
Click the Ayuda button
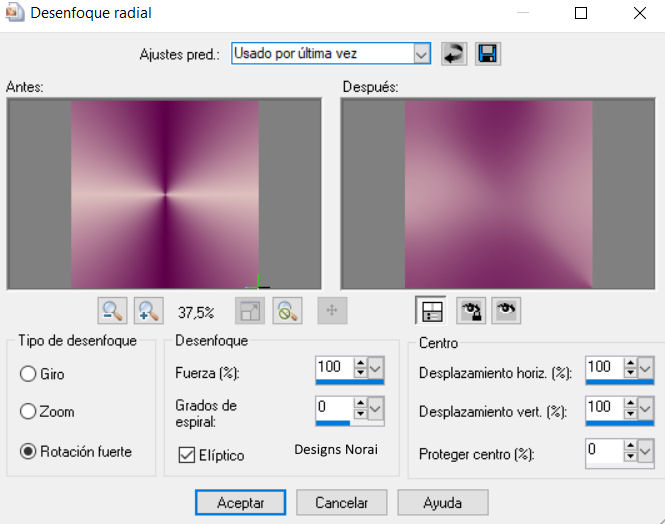coord(443,503)
